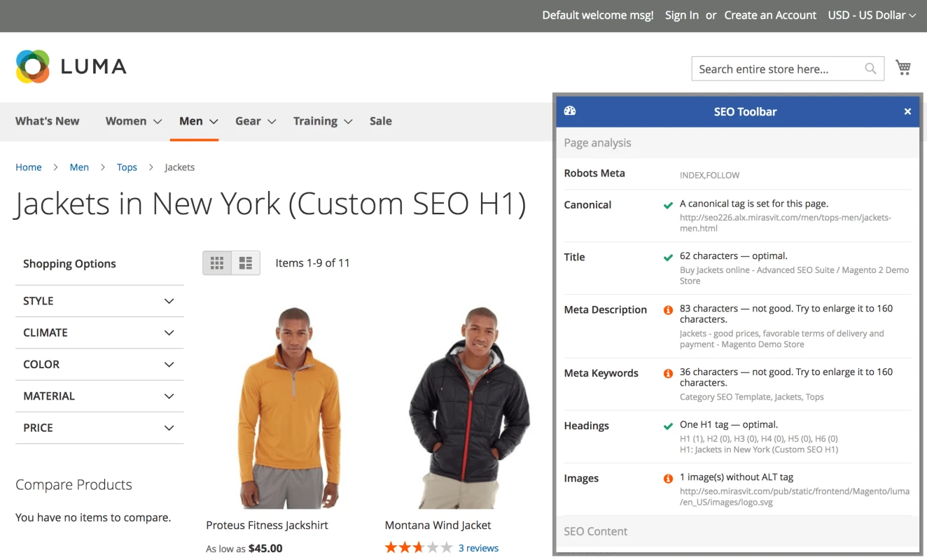
Task: Click the Tops breadcrumb link
Action: coord(127,167)
